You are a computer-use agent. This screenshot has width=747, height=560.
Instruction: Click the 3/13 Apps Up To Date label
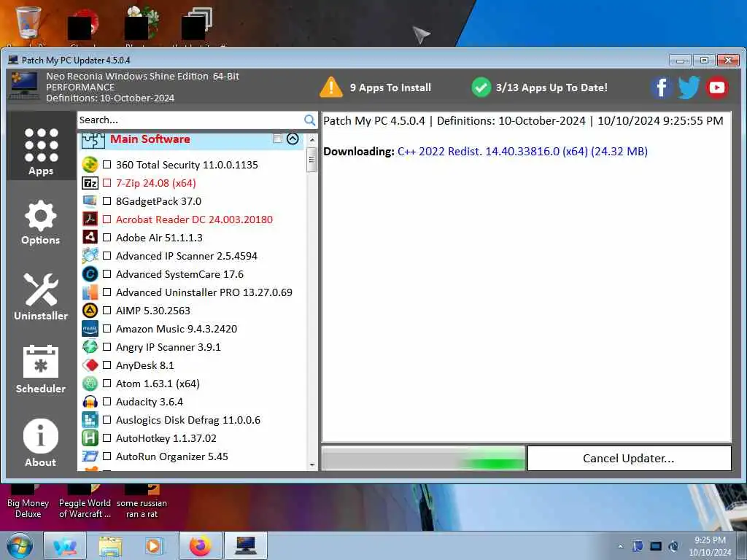coord(551,87)
